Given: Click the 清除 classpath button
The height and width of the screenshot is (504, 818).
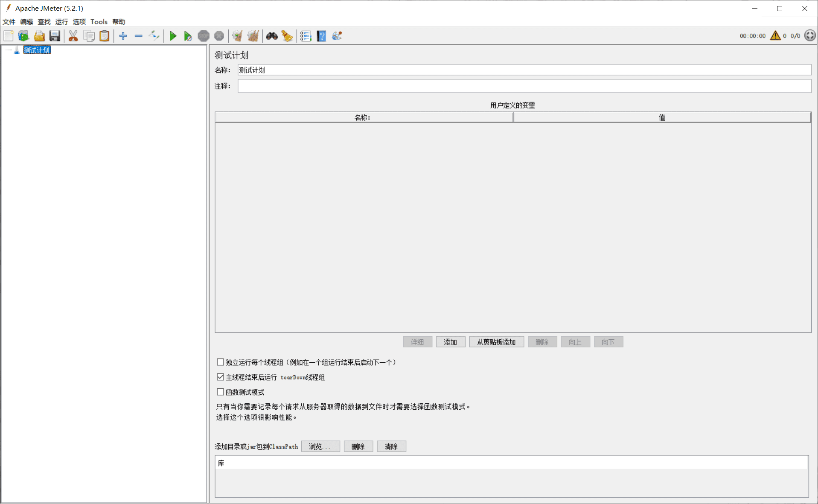Looking at the screenshot, I should [391, 446].
